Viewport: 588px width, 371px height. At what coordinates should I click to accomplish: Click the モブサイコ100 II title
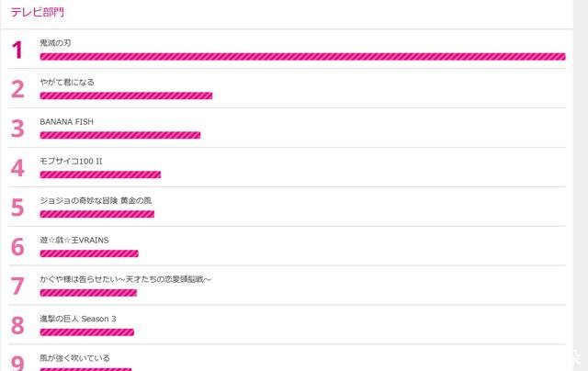tap(71, 162)
